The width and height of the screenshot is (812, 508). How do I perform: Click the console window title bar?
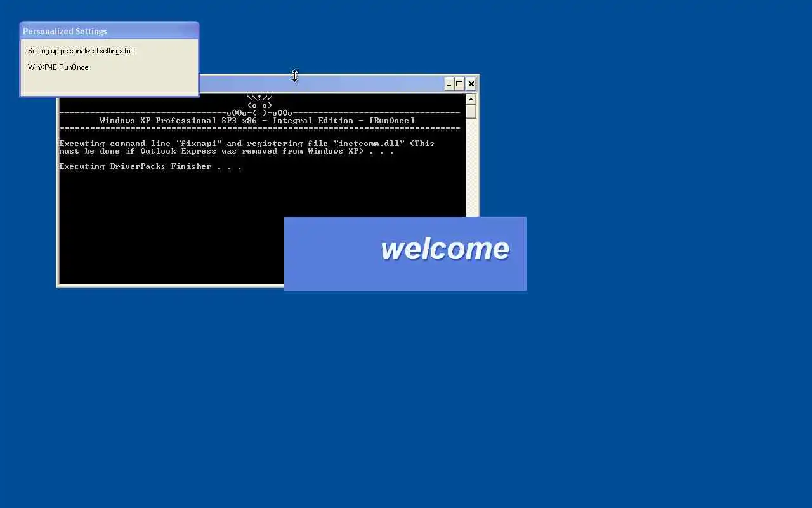pos(322,84)
